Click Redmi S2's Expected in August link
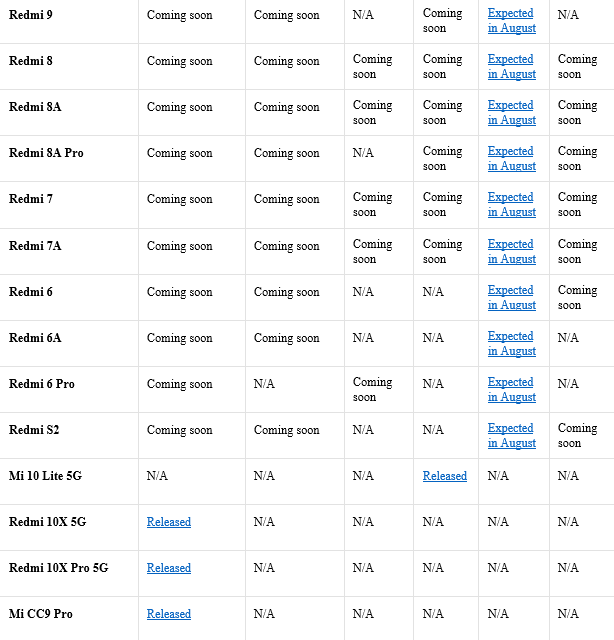 click(x=511, y=436)
